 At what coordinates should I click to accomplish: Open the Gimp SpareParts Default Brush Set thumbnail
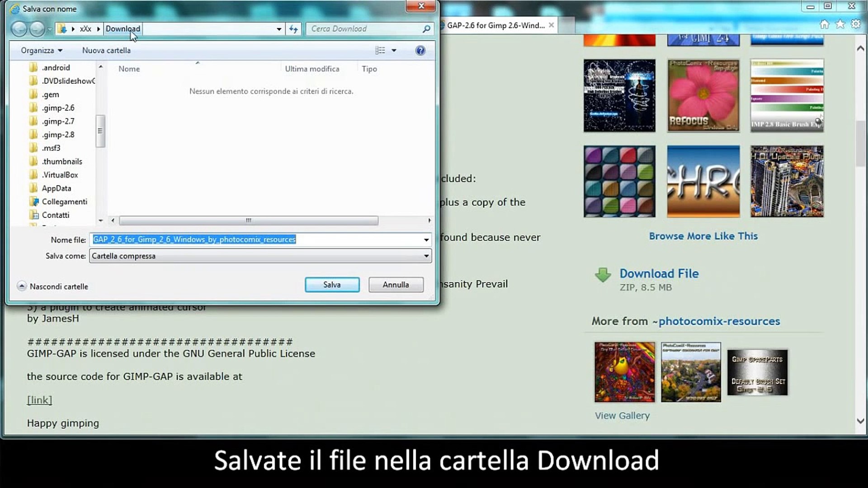coord(757,372)
